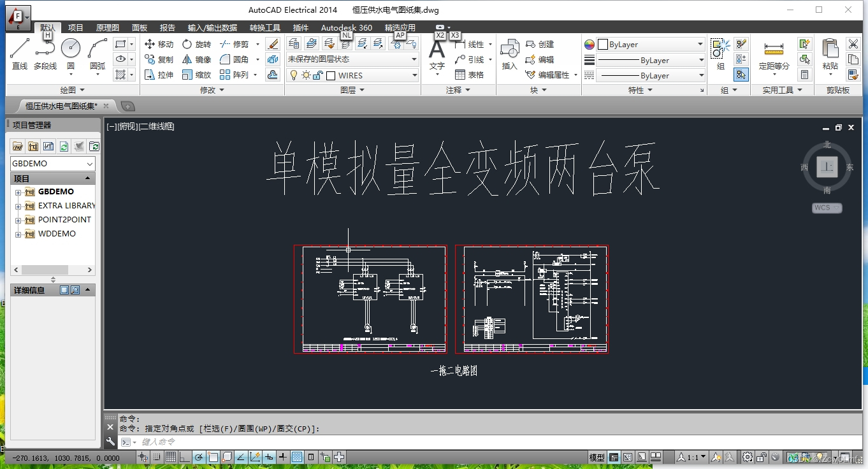Open the WIRES layer dropdown

point(352,75)
